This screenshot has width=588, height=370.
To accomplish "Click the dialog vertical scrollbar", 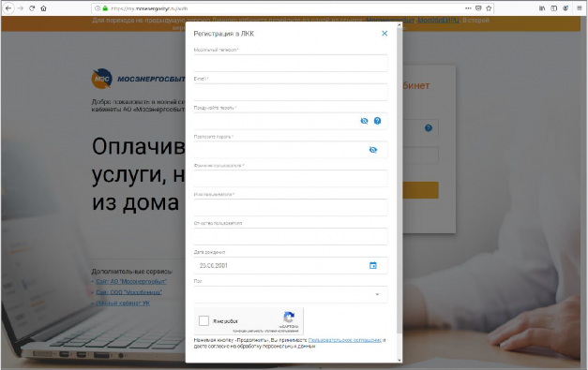I will (x=399, y=180).
